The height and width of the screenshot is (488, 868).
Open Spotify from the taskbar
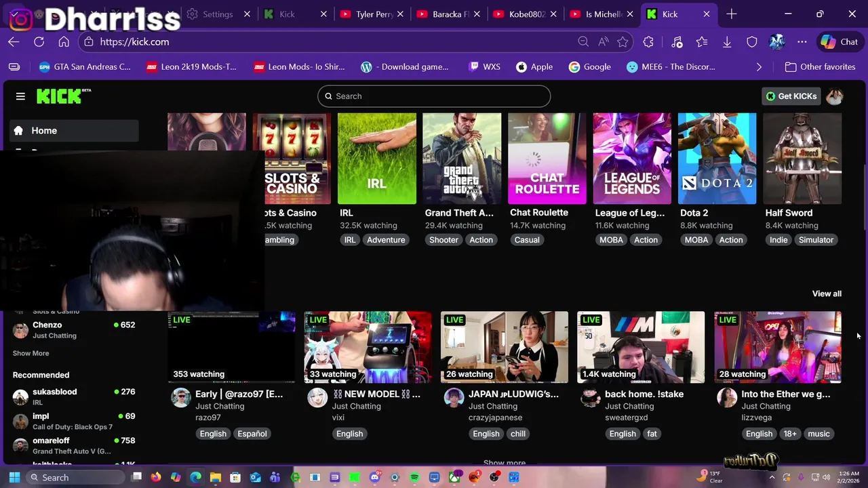point(414,478)
